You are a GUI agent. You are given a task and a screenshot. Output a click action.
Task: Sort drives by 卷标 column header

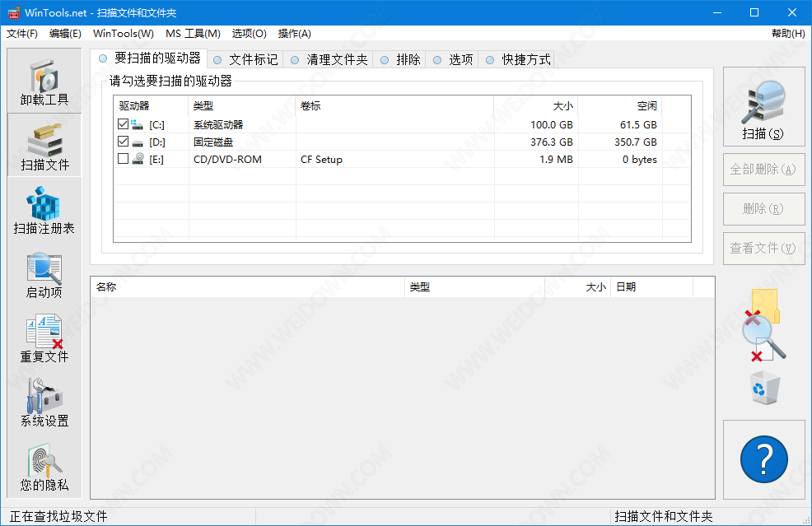394,105
